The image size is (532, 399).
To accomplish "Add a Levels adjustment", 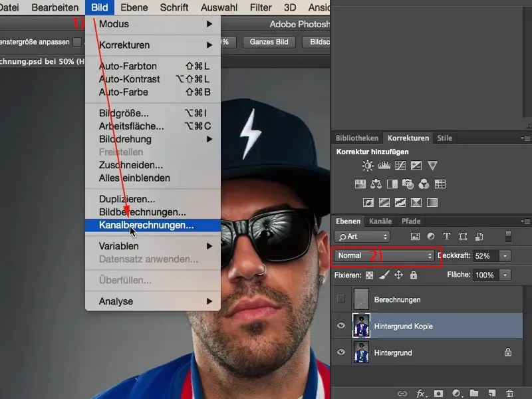I will 384,166.
